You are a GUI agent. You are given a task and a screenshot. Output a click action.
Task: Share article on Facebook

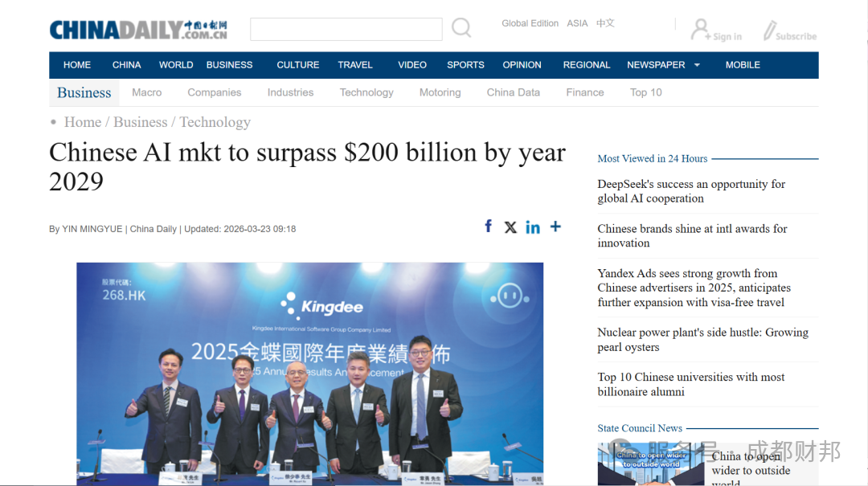tap(489, 226)
